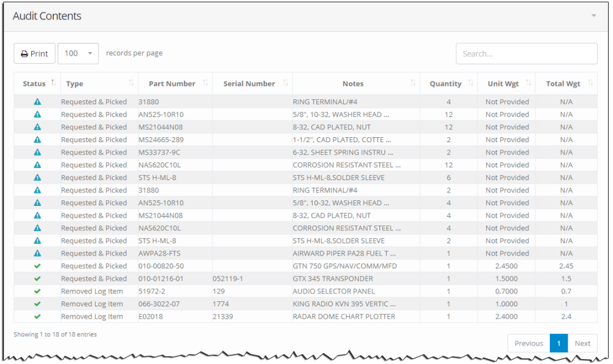Go to the Previous page
This screenshot has height=364, width=613.
(528, 343)
